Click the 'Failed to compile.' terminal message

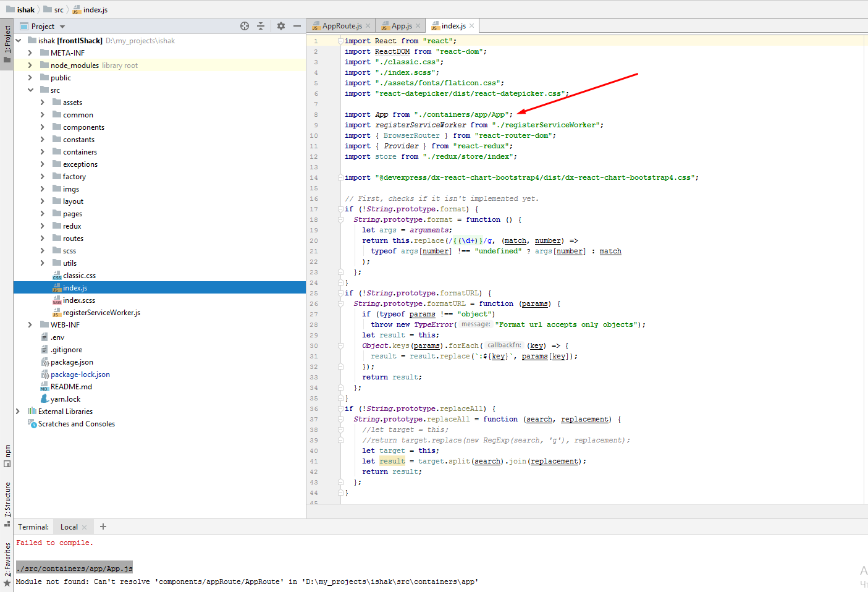tap(54, 543)
